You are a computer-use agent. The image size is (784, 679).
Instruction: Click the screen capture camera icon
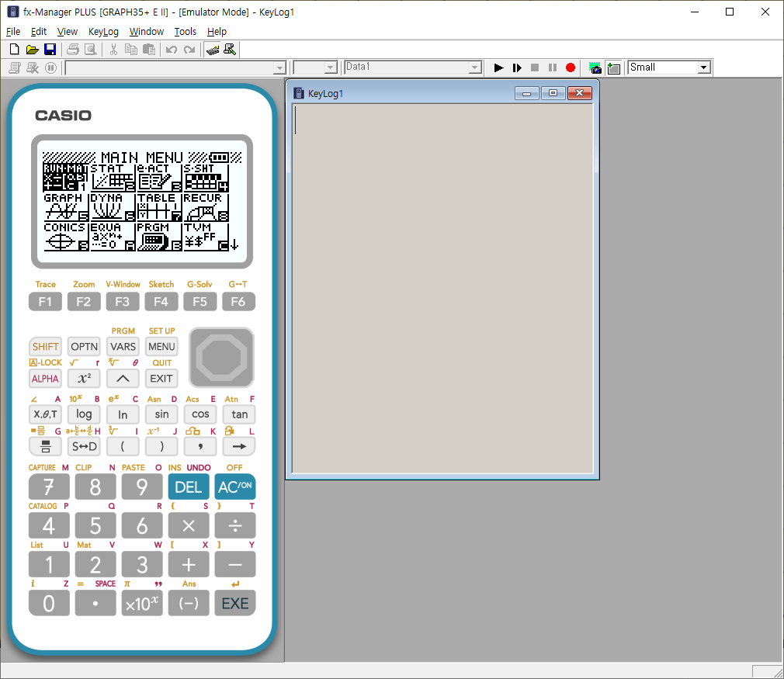coord(595,68)
